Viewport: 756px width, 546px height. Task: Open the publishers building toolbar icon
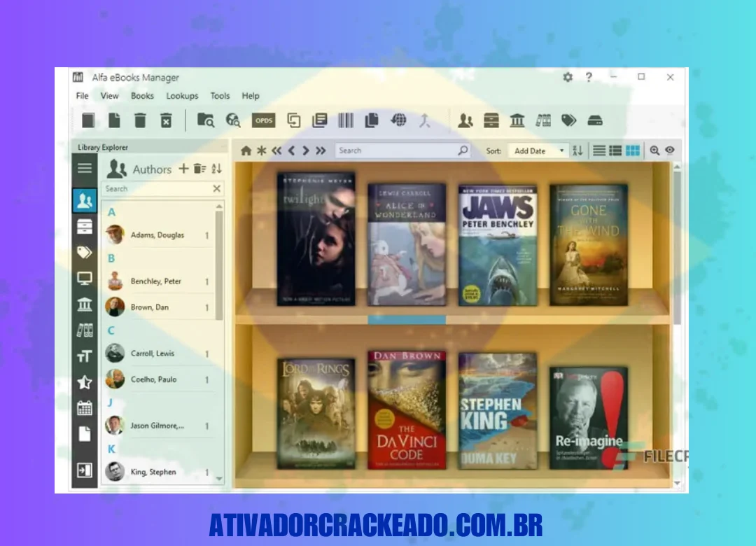[517, 120]
